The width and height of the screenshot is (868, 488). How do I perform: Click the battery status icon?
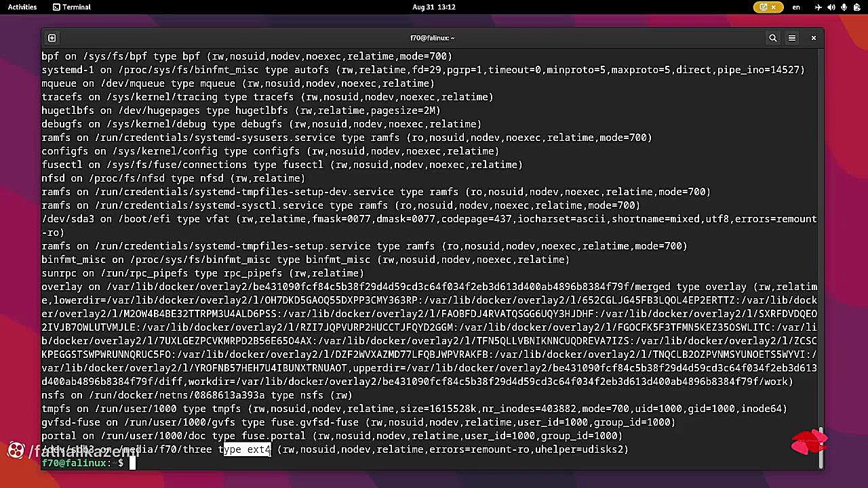(x=856, y=7)
